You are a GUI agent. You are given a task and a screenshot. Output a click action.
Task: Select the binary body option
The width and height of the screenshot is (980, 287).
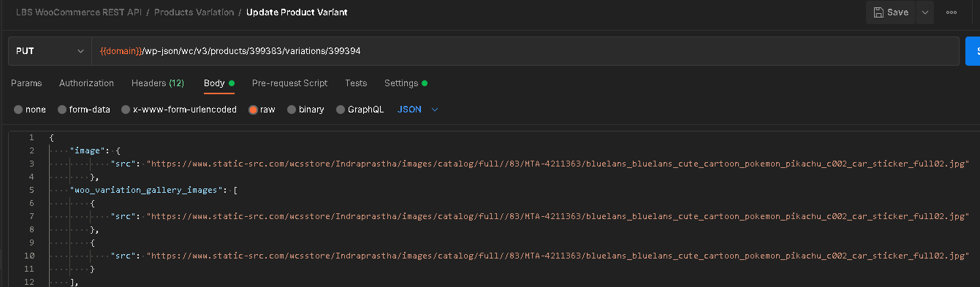coord(305,110)
